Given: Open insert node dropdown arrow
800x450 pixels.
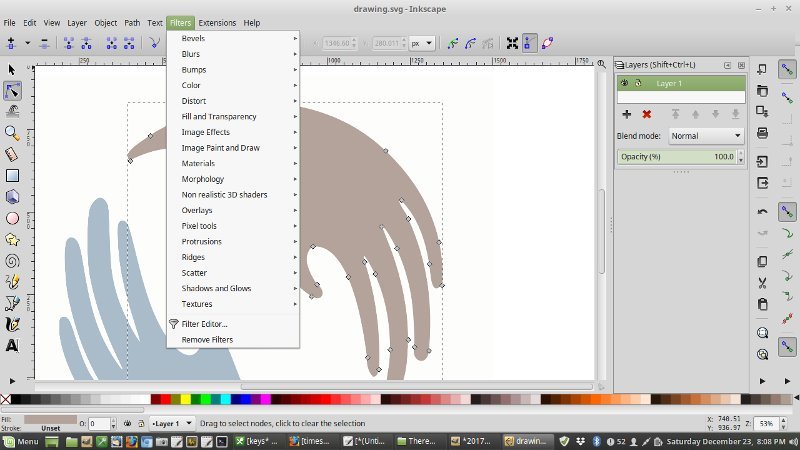Looking at the screenshot, I should coord(28,43).
